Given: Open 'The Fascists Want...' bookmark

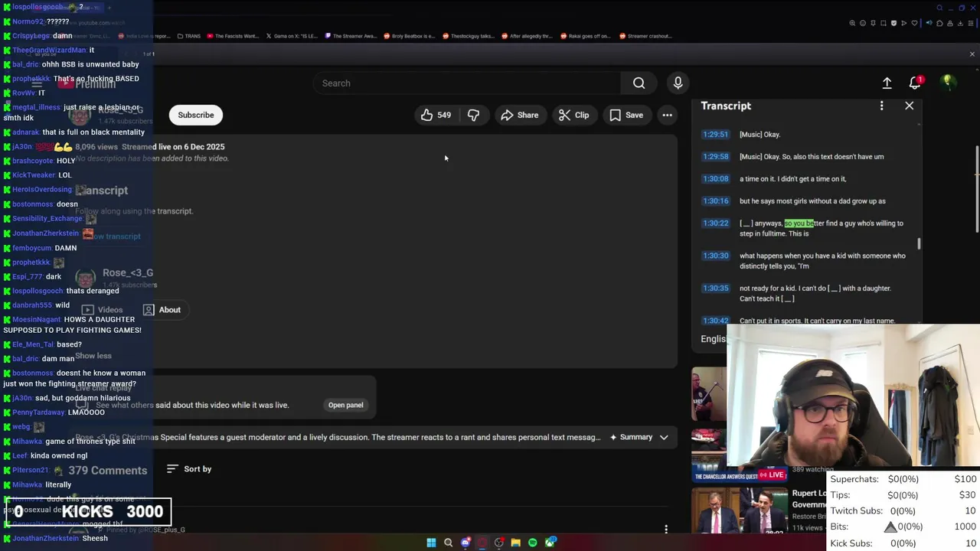Looking at the screenshot, I should click(x=233, y=36).
